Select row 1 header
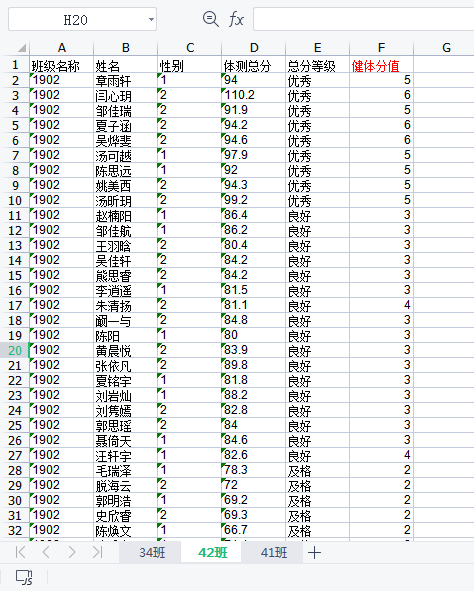Viewport: 474px width, 591px height. click(x=15, y=65)
